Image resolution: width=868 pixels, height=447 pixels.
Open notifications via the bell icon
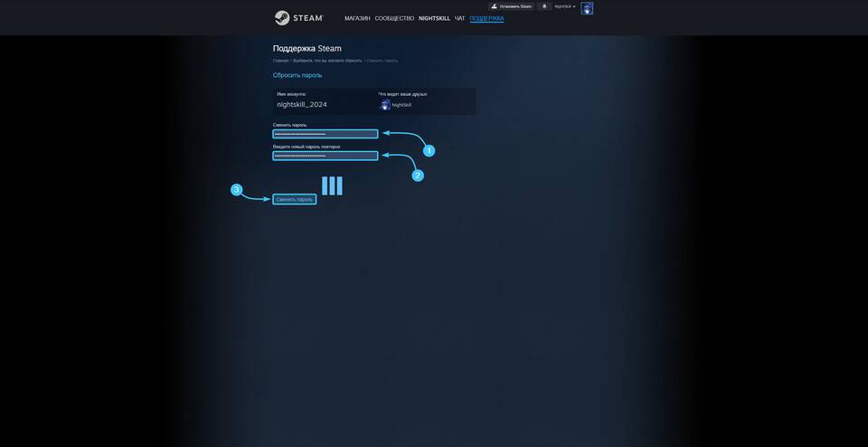click(544, 6)
